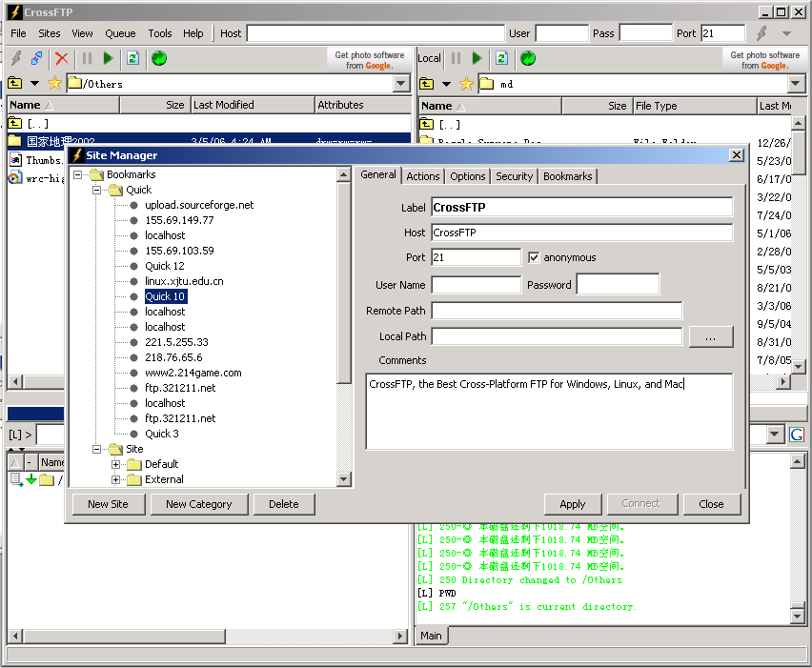The image size is (812, 668).
Task: Switch to the Security tab
Action: 514,176
